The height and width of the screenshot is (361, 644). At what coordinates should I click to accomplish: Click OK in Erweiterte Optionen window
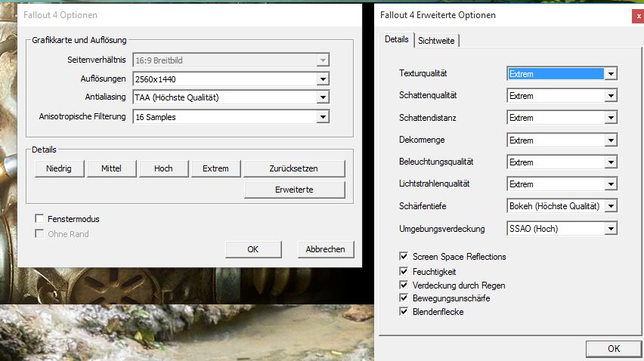point(614,349)
